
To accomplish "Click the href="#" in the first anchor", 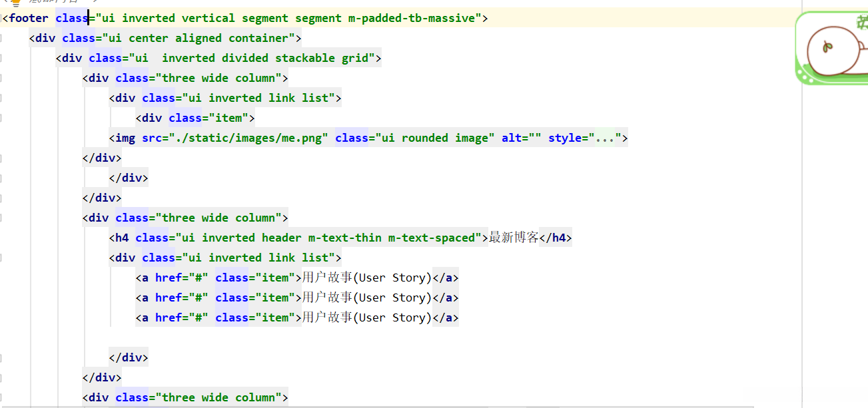I will pyautogui.click(x=182, y=278).
